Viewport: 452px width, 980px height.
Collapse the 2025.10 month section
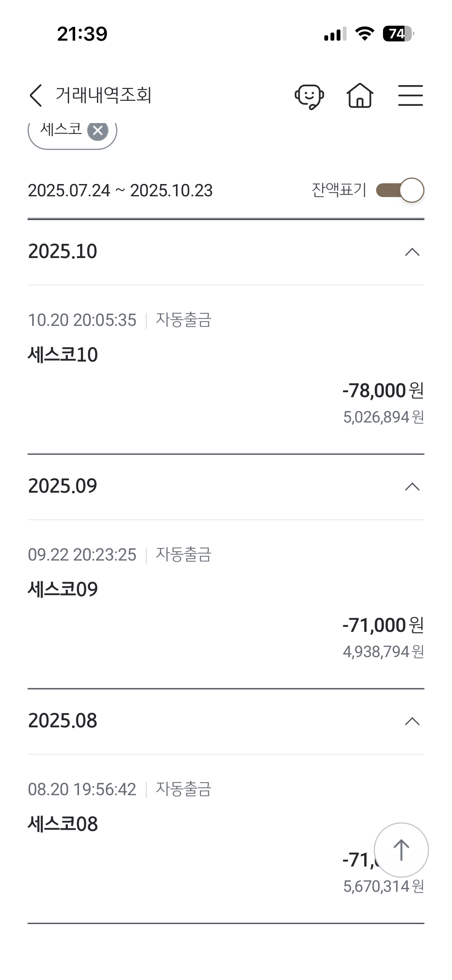pos(412,252)
